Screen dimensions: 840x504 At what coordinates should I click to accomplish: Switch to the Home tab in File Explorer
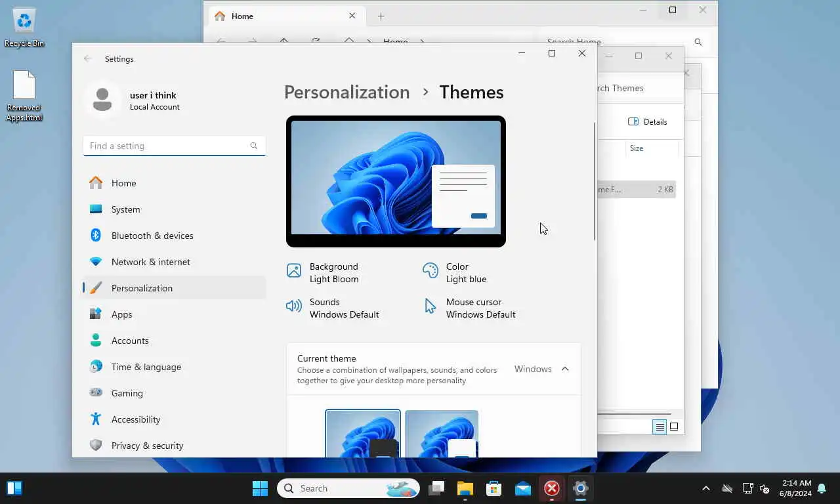[285, 16]
